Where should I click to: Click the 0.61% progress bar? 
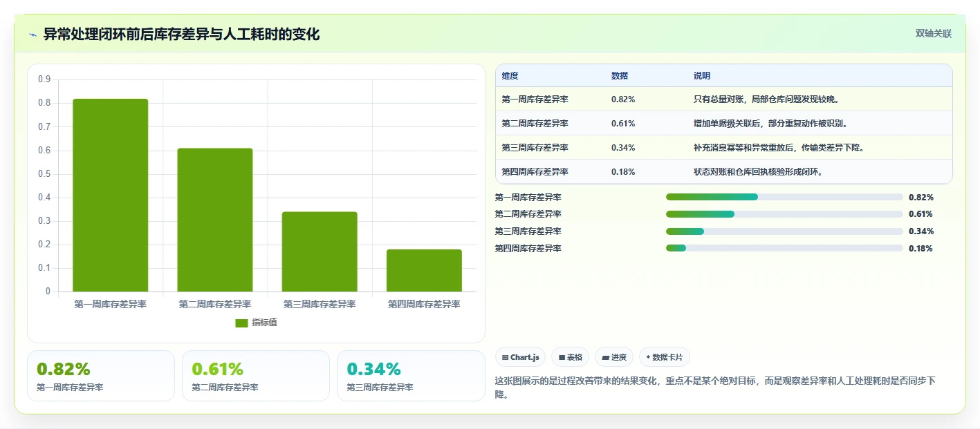[784, 214]
